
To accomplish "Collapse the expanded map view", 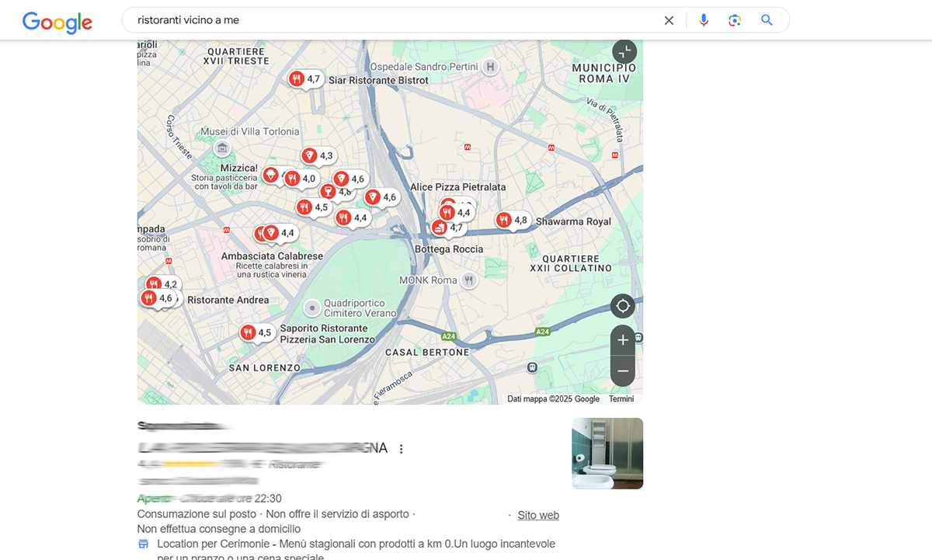I will 624,52.
